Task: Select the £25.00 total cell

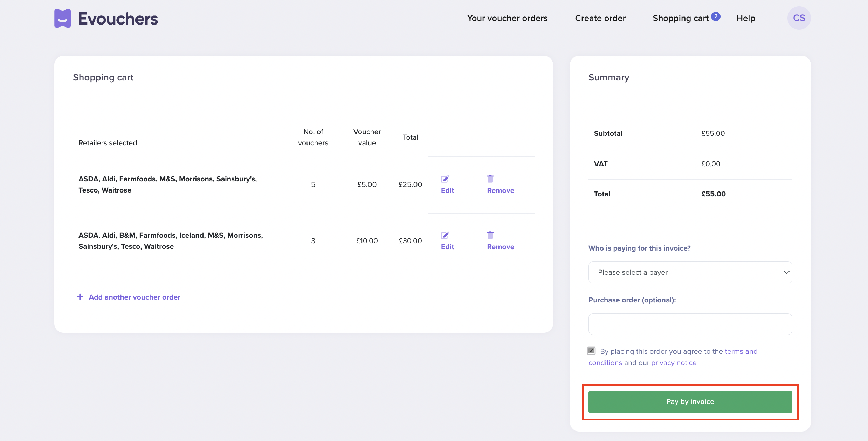Action: [410, 184]
